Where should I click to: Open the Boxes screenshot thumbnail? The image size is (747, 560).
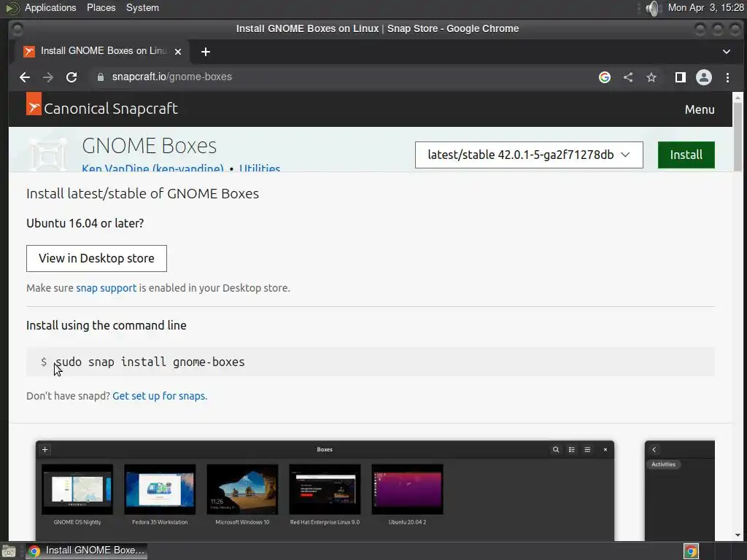pyautogui.click(x=325, y=491)
